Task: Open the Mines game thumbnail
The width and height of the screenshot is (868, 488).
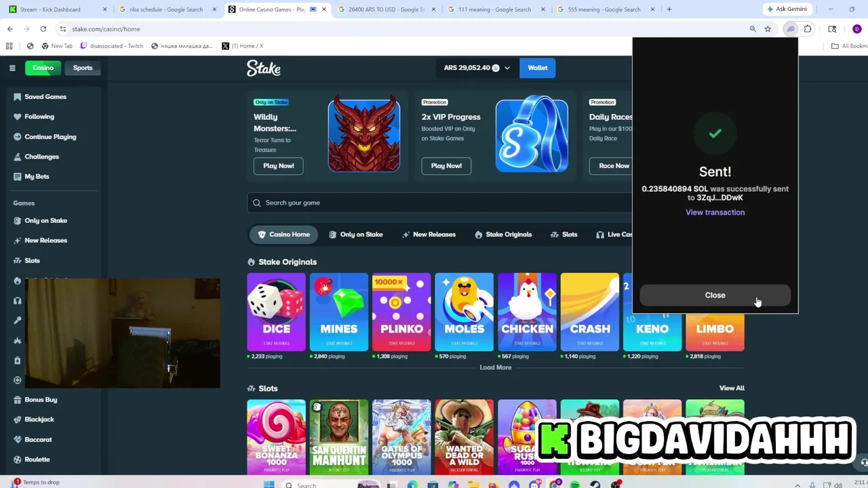Action: click(338, 312)
